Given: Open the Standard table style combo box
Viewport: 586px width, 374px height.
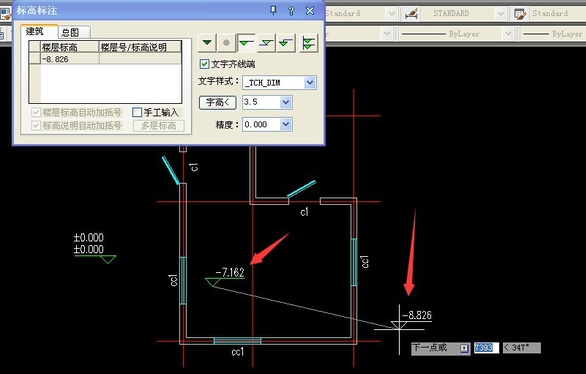Looking at the screenshot, I should [x=557, y=13].
